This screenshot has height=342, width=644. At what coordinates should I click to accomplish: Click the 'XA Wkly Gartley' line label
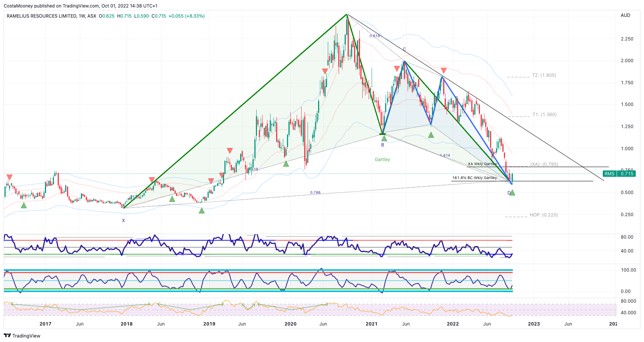click(x=482, y=164)
